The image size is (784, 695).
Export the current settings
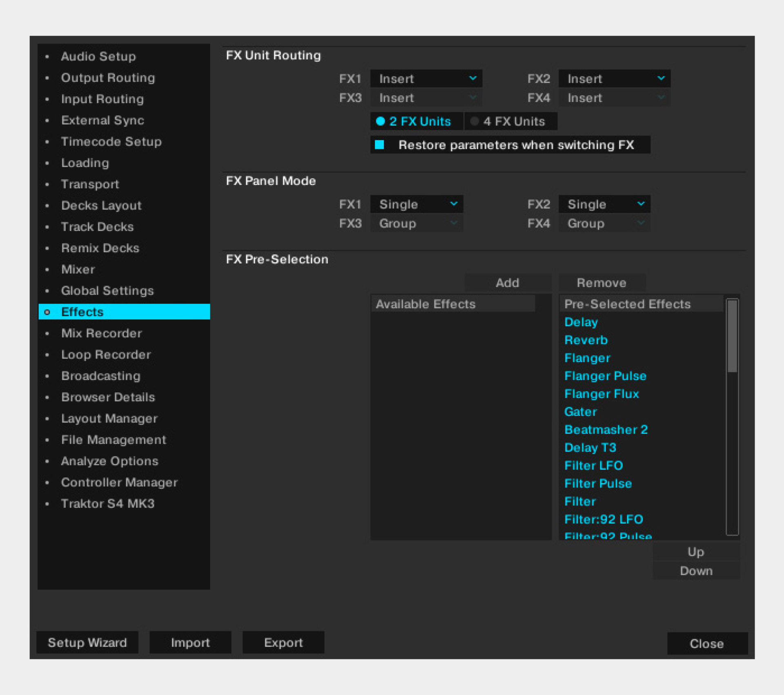pos(283,642)
